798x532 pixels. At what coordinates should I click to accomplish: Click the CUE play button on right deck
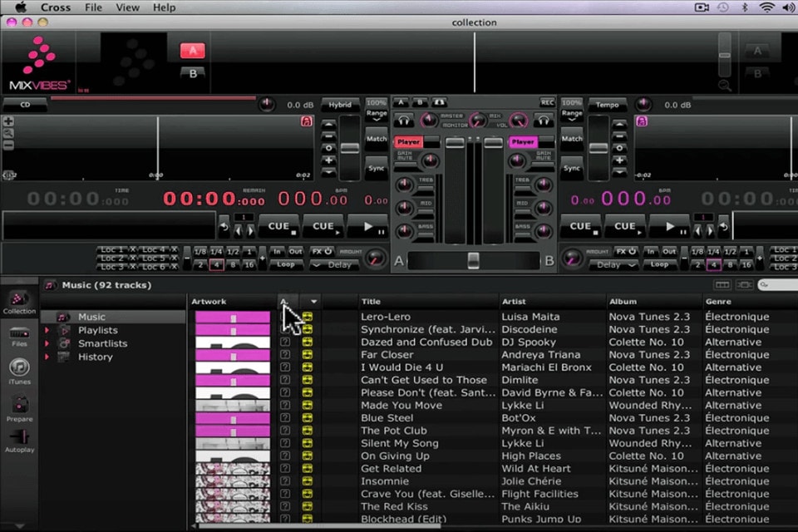(x=625, y=227)
